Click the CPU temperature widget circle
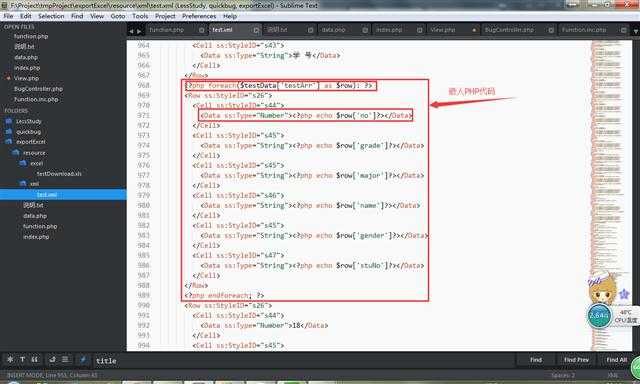The height and width of the screenshot is (384, 640). 599,315
